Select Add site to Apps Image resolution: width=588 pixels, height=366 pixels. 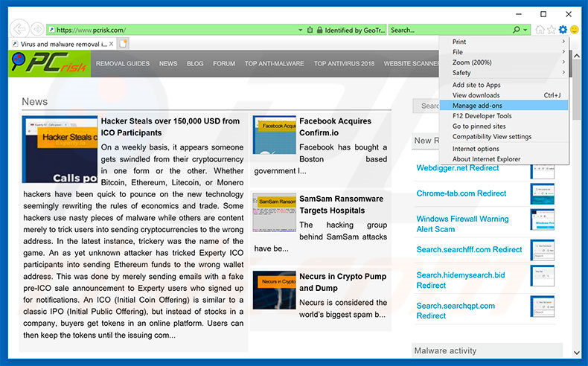[x=504, y=85]
